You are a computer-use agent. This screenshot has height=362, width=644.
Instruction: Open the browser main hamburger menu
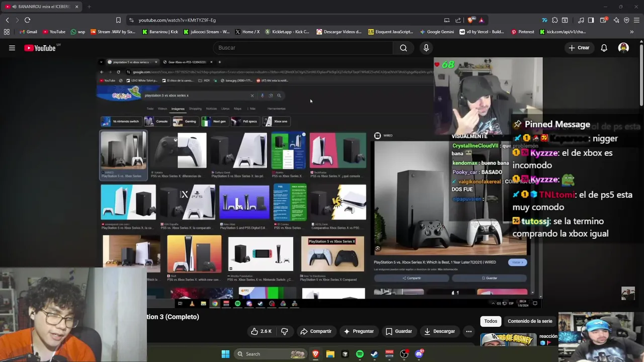pyautogui.click(x=637, y=20)
